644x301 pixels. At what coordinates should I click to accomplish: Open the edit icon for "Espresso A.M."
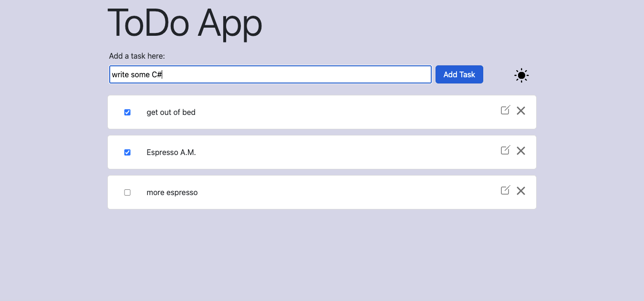pyautogui.click(x=505, y=150)
